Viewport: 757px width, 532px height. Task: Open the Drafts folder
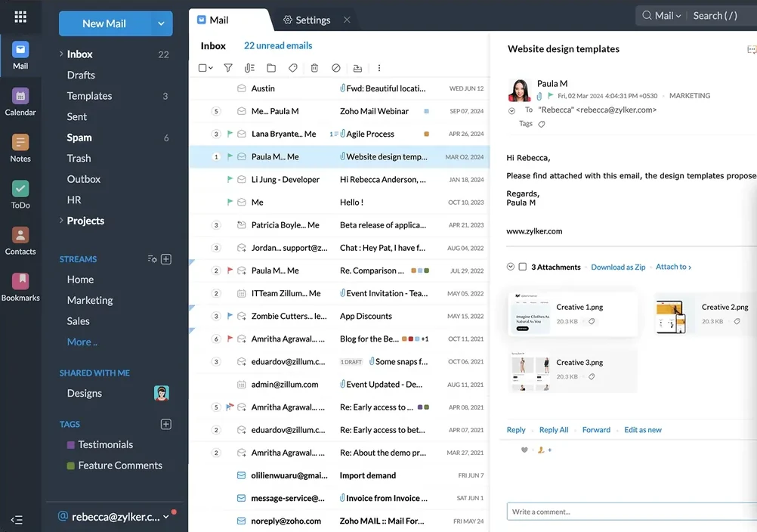point(81,75)
